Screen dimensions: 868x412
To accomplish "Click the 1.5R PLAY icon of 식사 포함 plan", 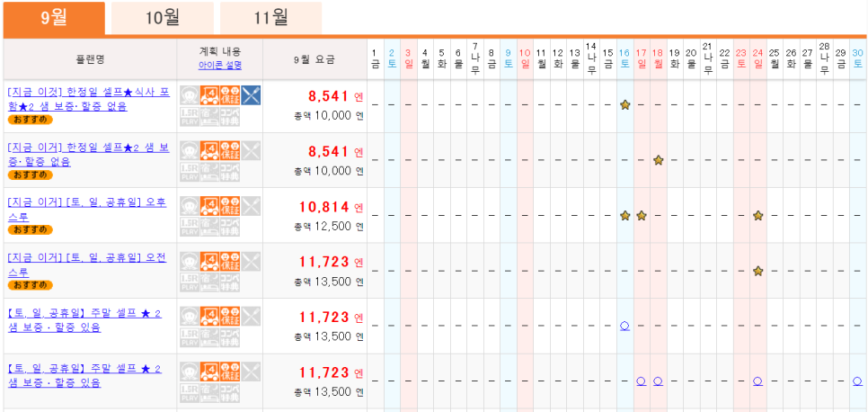I will click(x=190, y=116).
